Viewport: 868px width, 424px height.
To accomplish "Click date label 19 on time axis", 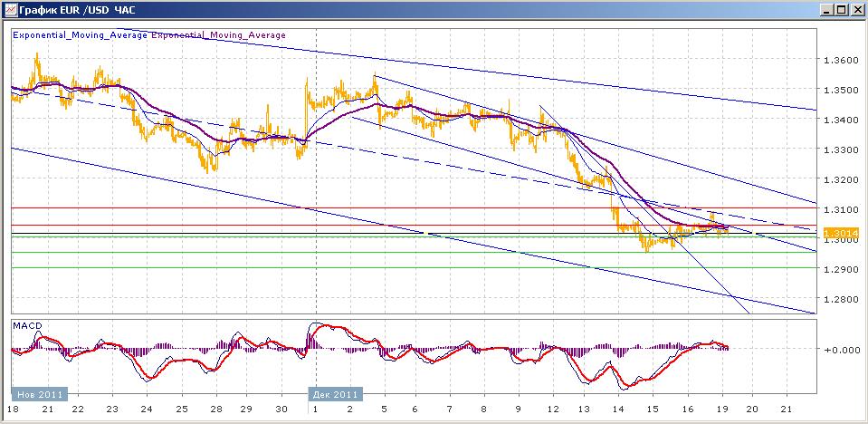I will coord(721,409).
